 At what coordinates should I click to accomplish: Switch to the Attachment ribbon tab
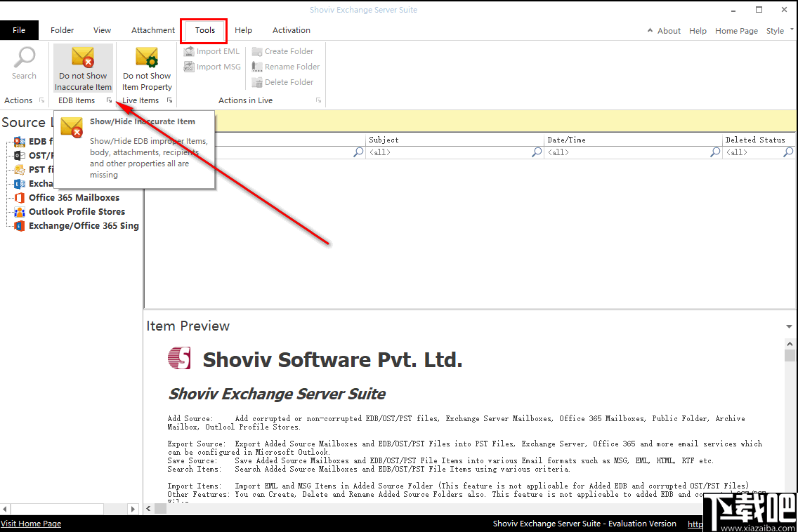(152, 30)
